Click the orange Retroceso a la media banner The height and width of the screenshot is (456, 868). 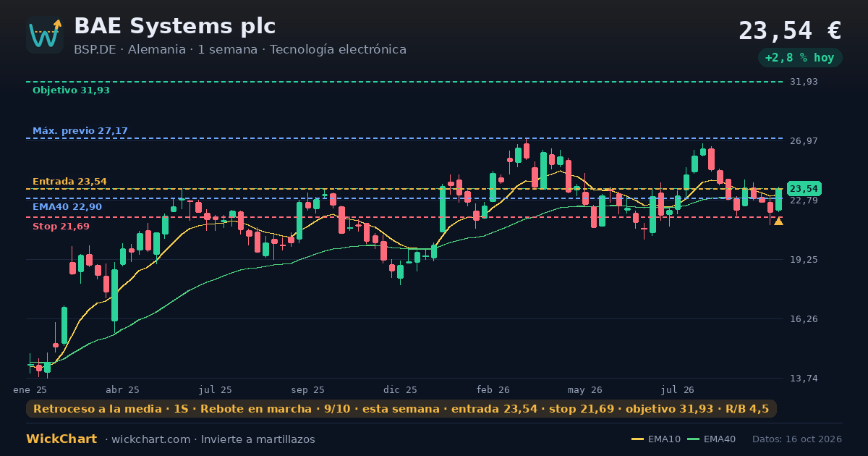coord(401,409)
